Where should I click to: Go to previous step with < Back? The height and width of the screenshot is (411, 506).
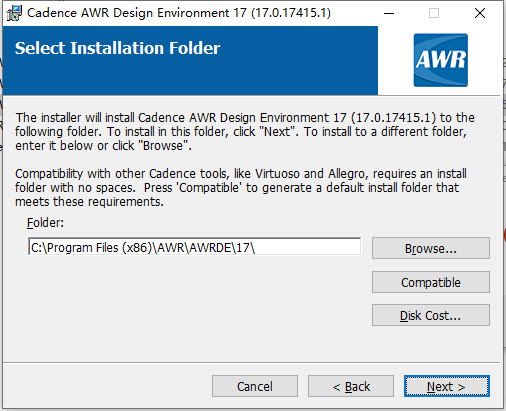351,386
